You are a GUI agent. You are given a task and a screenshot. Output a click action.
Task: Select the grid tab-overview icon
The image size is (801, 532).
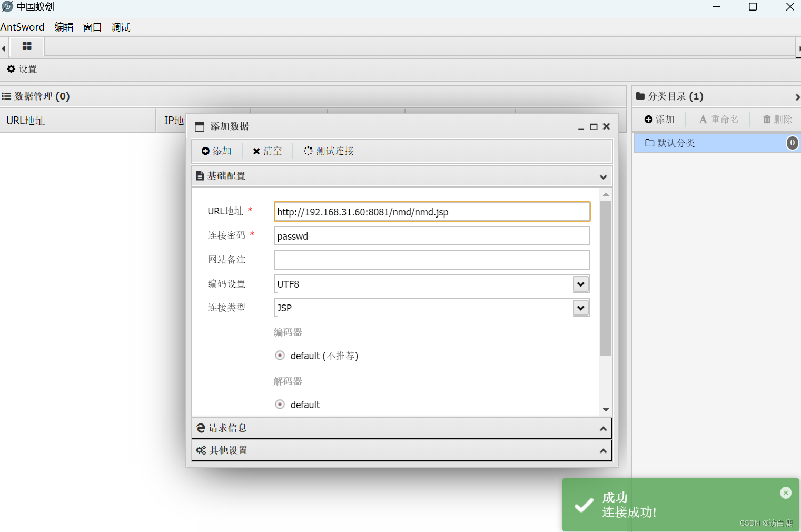coord(26,46)
